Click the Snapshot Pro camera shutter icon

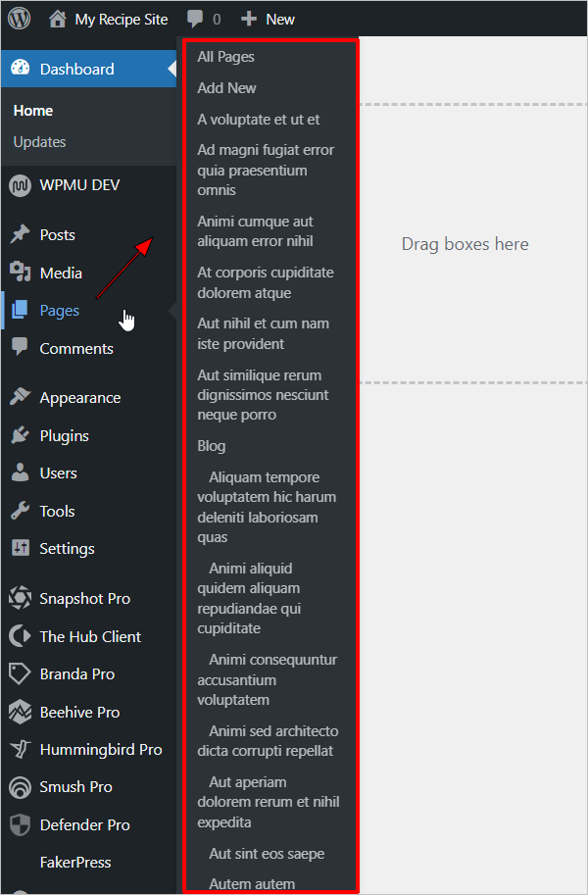[x=20, y=598]
